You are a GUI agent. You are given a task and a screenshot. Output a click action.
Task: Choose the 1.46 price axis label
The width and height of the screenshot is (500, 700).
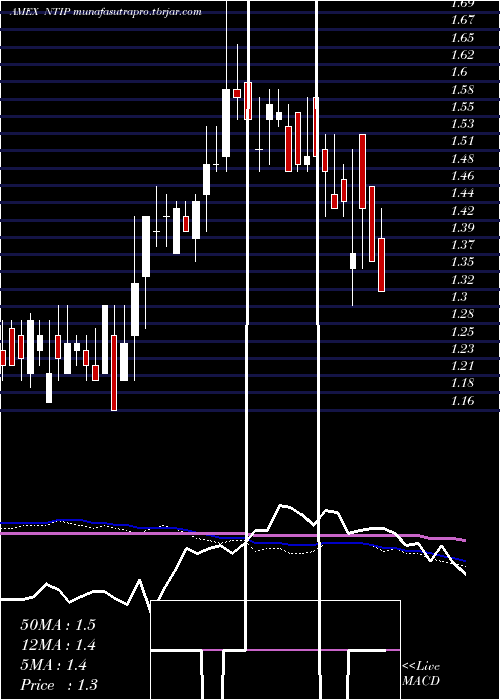tap(462, 176)
